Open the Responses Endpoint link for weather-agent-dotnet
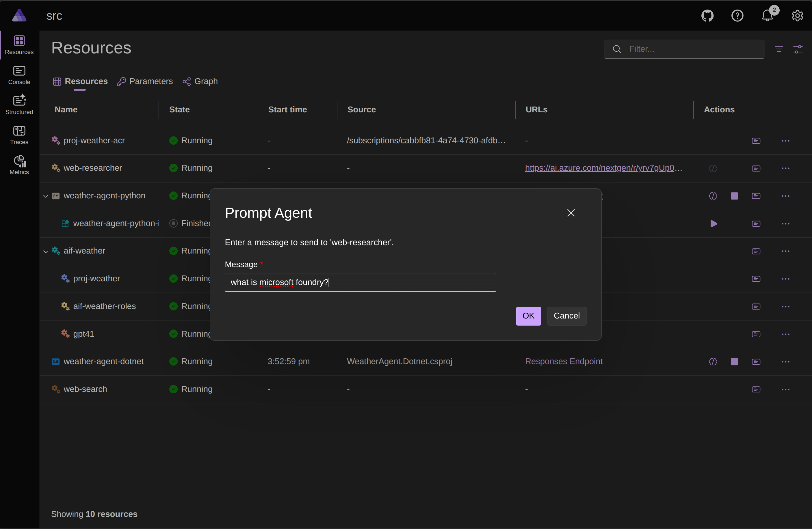 (564, 362)
